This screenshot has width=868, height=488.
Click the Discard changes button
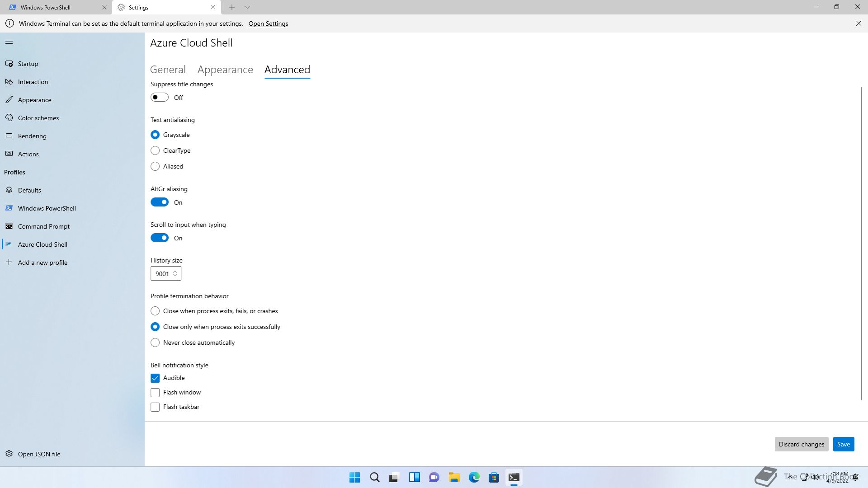click(802, 444)
